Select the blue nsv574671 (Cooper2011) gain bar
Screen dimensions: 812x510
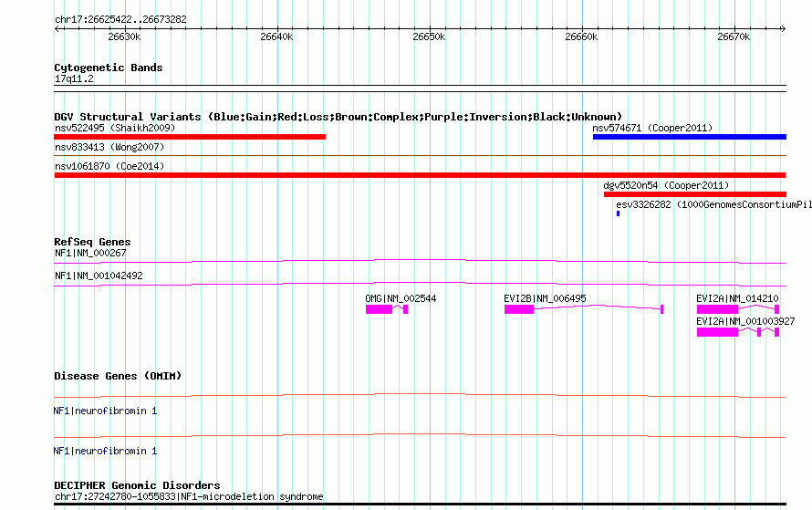689,137
